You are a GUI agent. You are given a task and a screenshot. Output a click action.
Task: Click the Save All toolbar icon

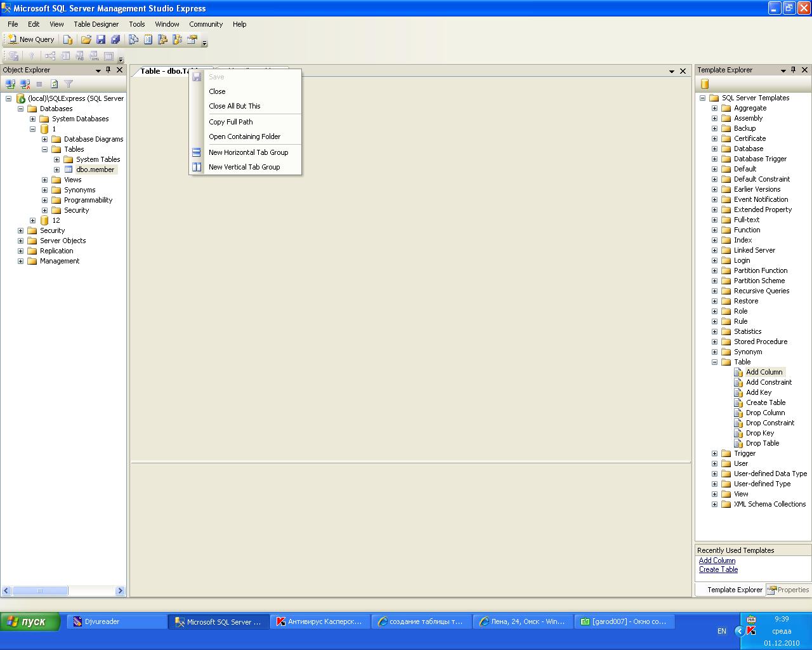coord(115,39)
